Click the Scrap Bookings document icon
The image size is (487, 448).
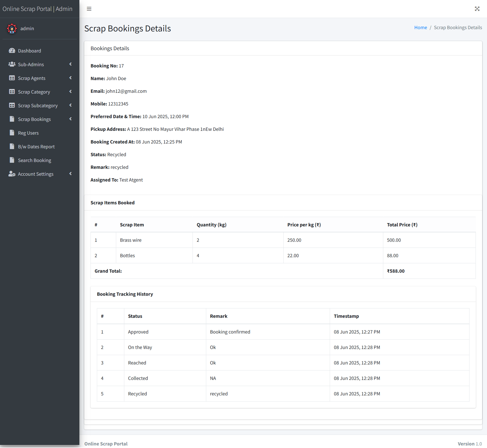12,119
